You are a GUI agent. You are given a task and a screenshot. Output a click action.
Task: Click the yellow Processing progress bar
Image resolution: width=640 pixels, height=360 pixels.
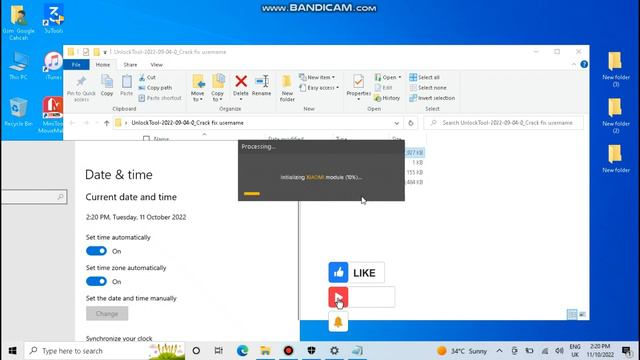(252, 193)
